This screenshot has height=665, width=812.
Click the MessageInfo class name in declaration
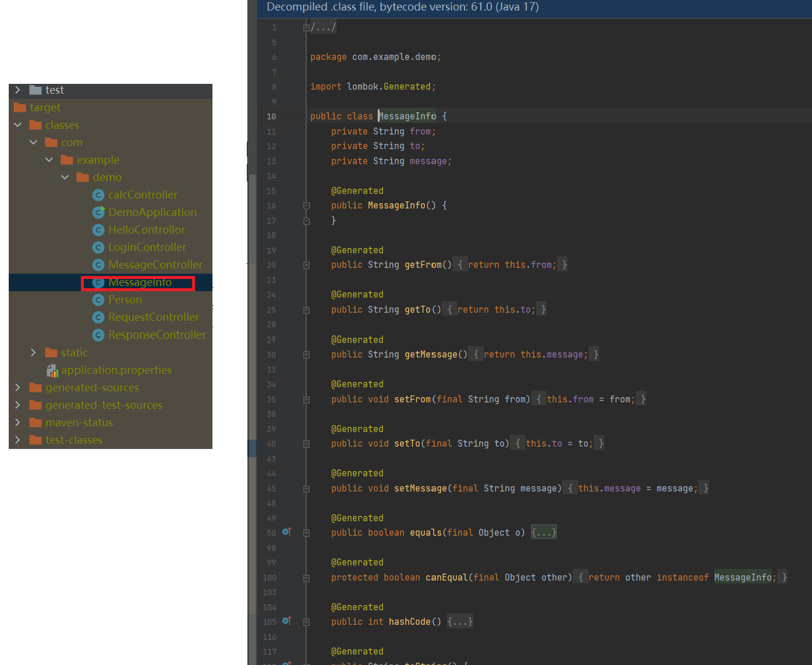(x=407, y=116)
